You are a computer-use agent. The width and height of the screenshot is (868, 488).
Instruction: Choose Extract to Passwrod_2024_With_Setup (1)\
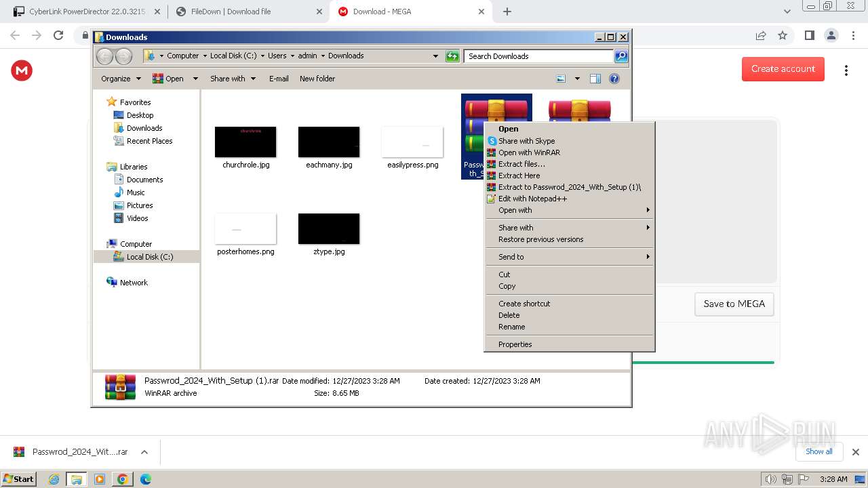pos(569,187)
